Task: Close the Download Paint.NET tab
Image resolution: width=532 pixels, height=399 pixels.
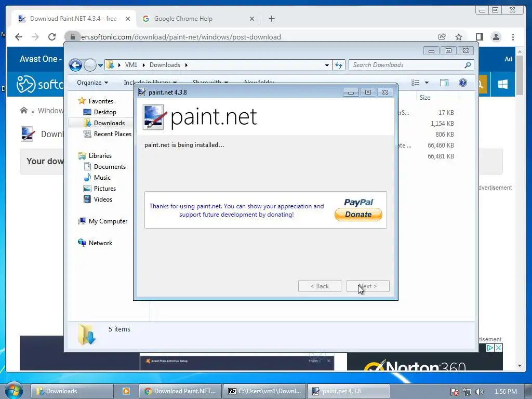Action: click(128, 19)
